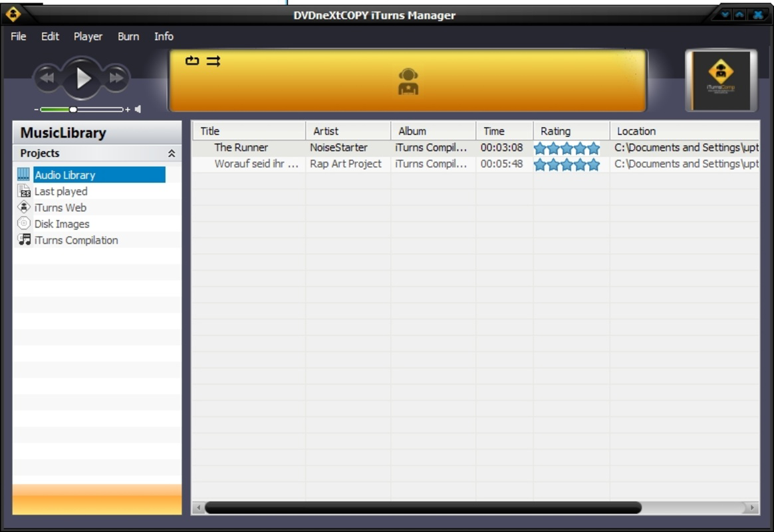Click the iTurns Web icon
The height and width of the screenshot is (532, 774).
[x=24, y=207]
